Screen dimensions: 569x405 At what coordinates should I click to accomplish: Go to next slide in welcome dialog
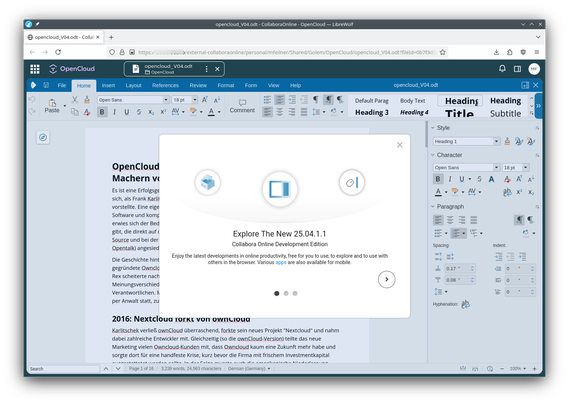click(x=386, y=279)
